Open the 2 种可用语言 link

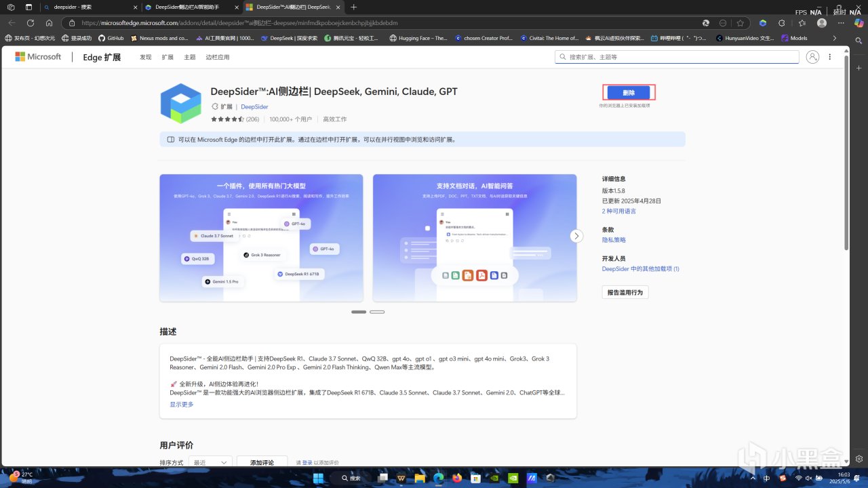coord(619,211)
